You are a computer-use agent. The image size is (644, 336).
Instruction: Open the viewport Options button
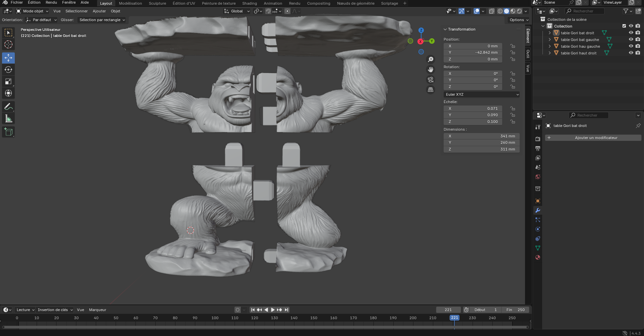[x=519, y=20]
